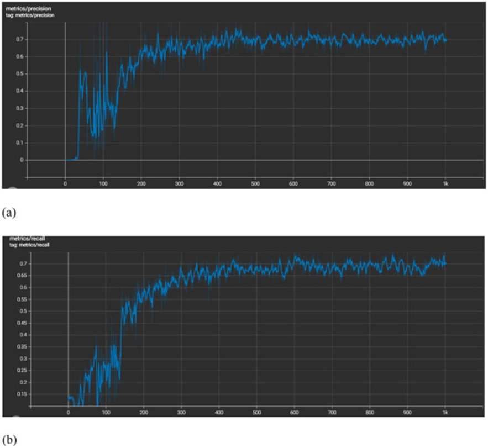488x448 pixels.
Task: Click 1k on the precision chart x-axis
Action: coord(445,184)
